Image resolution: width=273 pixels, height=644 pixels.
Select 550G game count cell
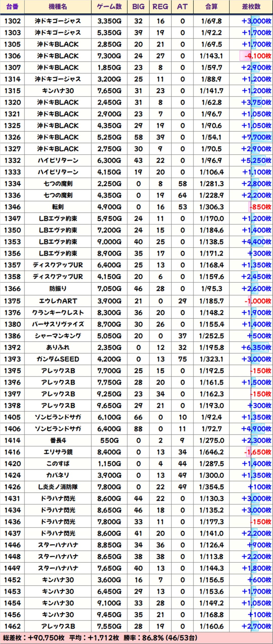point(109,440)
